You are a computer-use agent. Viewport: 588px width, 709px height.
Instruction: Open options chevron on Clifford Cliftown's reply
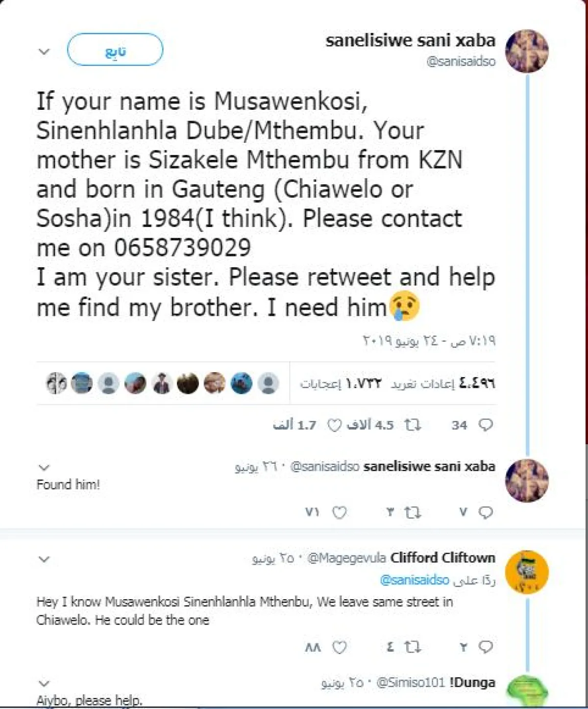44,559
